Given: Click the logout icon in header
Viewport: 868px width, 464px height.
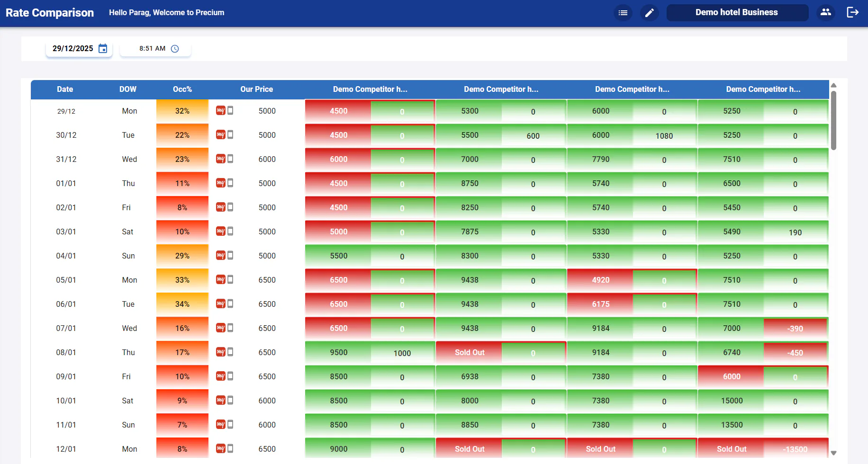Looking at the screenshot, I should click(853, 12).
